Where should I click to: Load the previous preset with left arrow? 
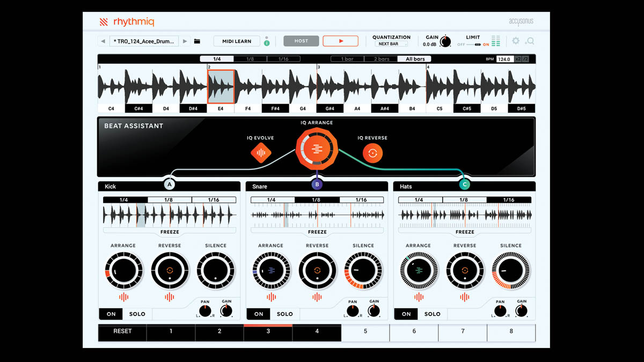[x=103, y=41]
